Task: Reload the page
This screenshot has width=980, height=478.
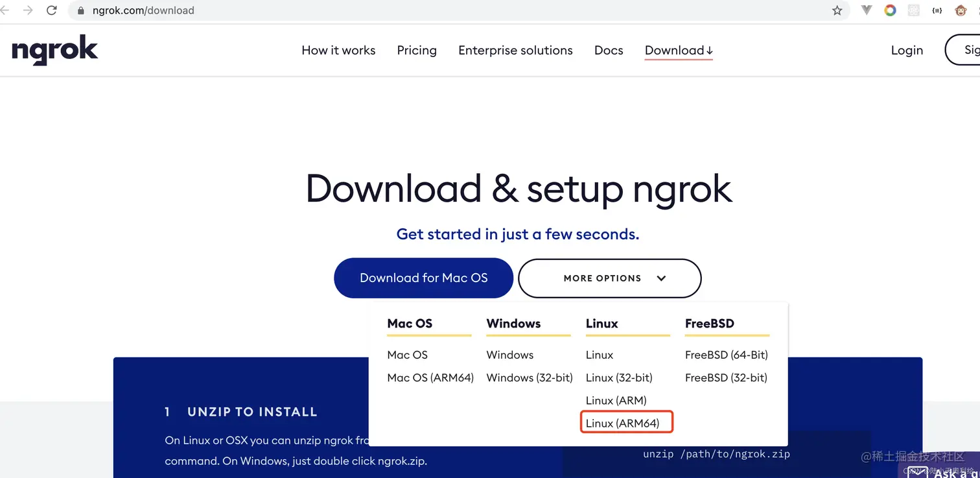Action: tap(52, 10)
